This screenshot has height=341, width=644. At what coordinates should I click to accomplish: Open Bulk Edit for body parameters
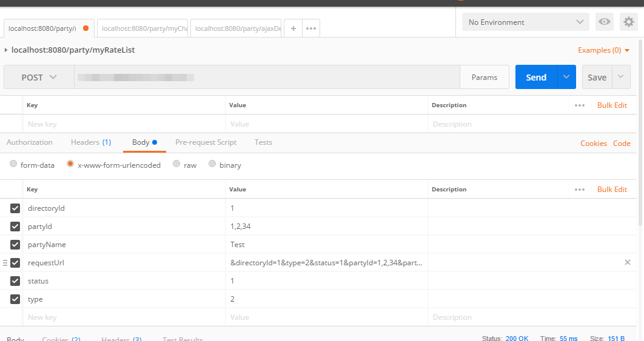[612, 190]
